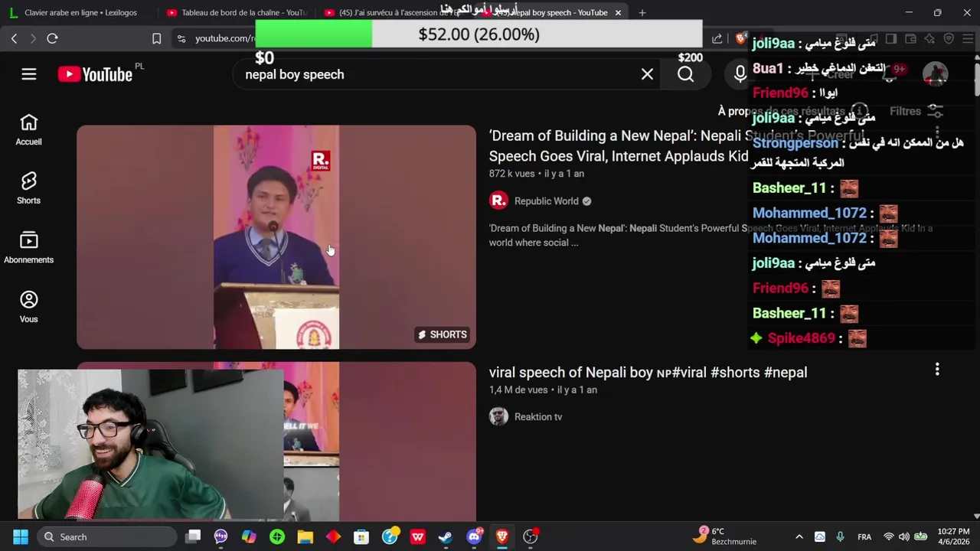Open more options for the Reaktion tv video
980x551 pixels.
(937, 370)
